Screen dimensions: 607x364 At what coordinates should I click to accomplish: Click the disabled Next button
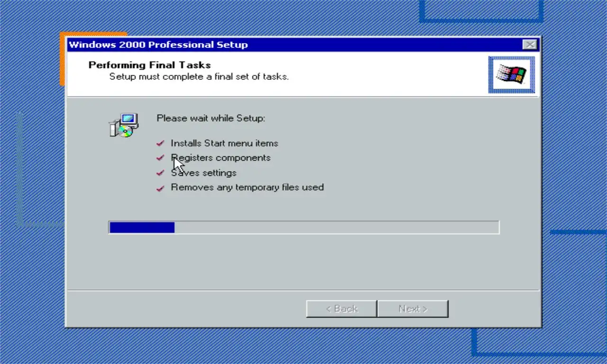(x=413, y=309)
